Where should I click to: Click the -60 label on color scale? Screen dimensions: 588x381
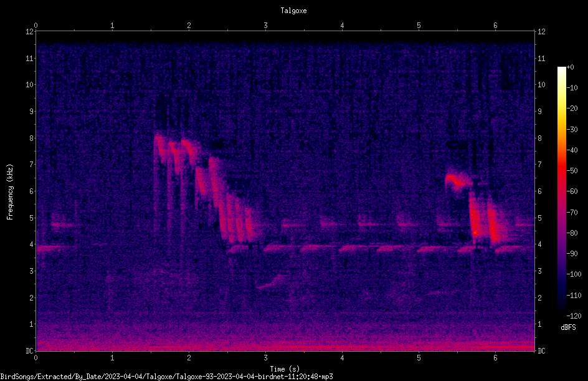[x=572, y=191]
